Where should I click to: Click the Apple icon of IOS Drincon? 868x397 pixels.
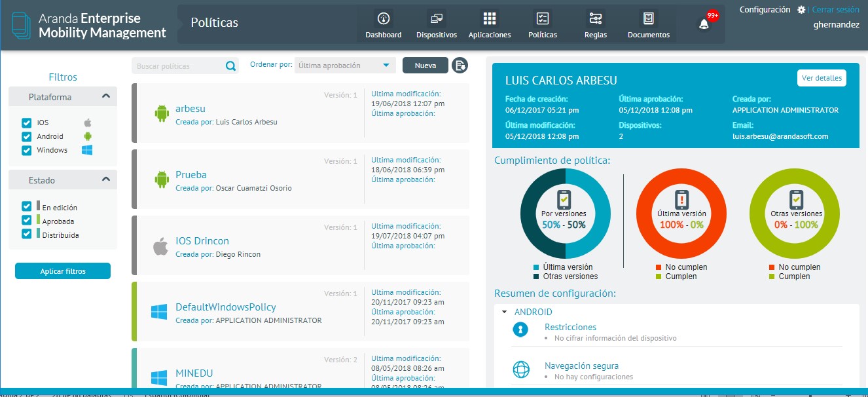pos(160,246)
